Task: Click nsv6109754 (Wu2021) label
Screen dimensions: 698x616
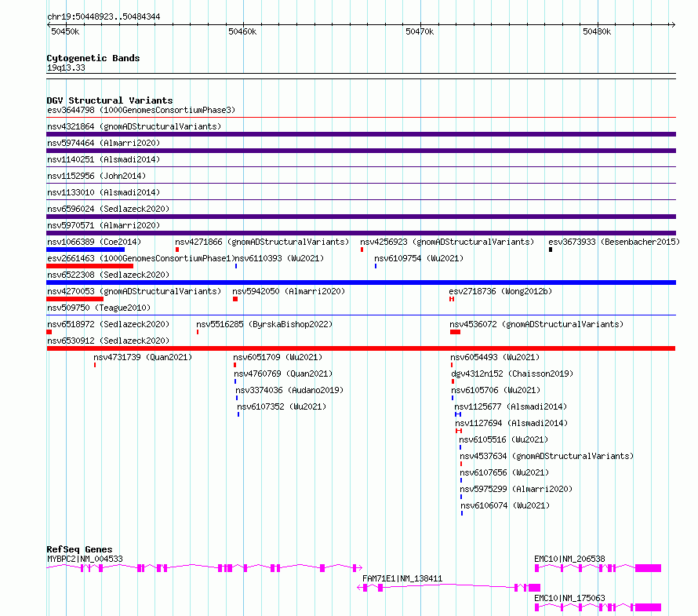Action: [x=419, y=258]
